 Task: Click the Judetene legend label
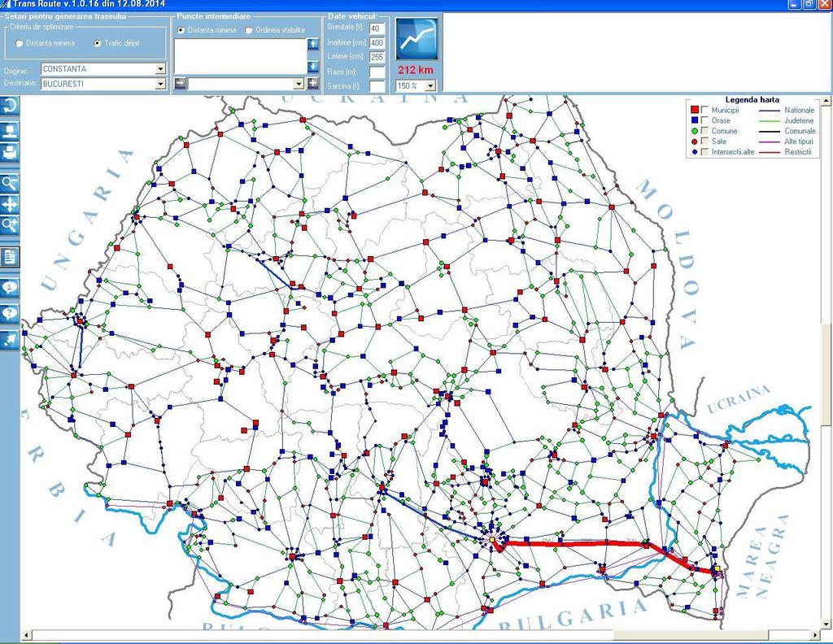pyautogui.click(x=799, y=120)
